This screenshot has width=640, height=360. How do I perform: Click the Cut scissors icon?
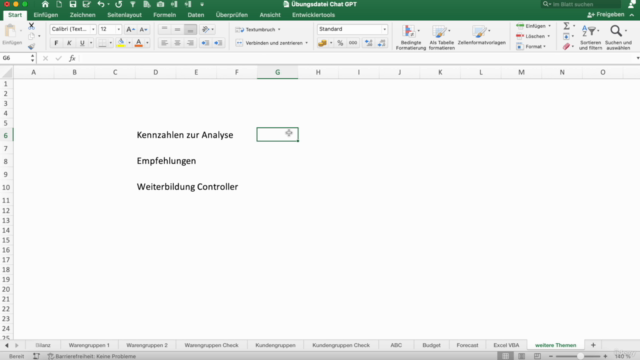click(31, 26)
